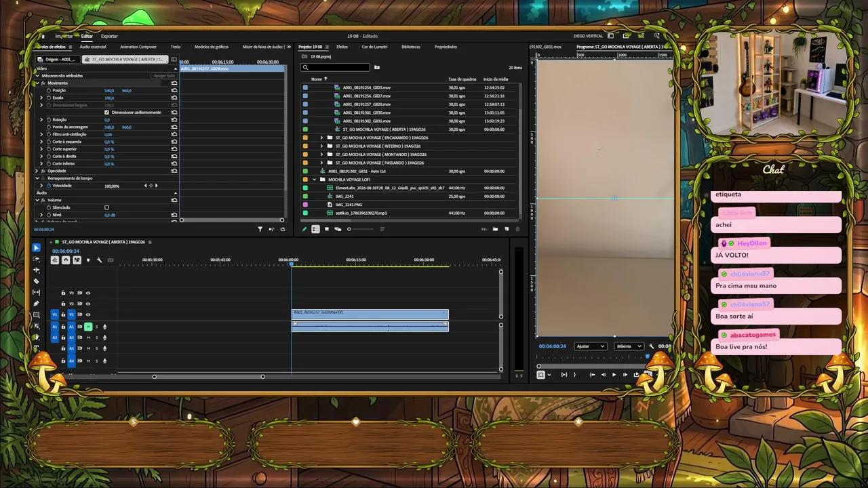Viewport: 868px width, 488px height.
Task: Expand ST_GO MOCHILA VOYAGE ( ENCAIXANDO ) bin
Action: pos(321,138)
